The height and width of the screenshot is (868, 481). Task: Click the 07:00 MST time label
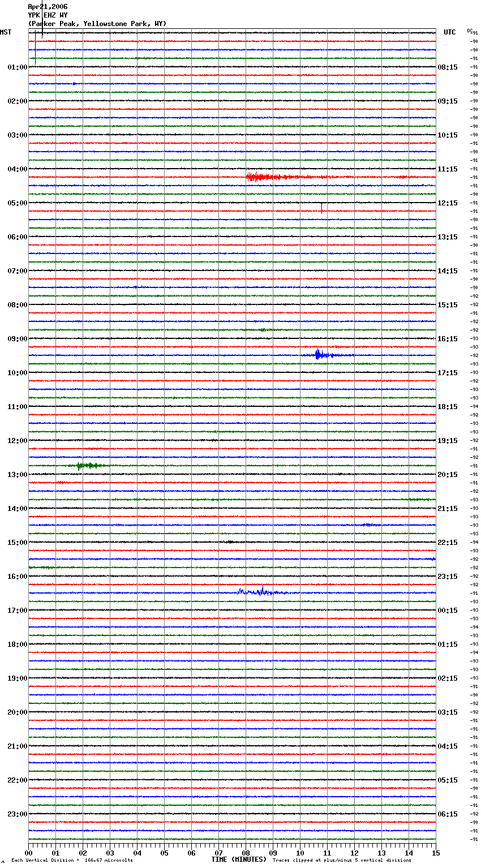18,271
